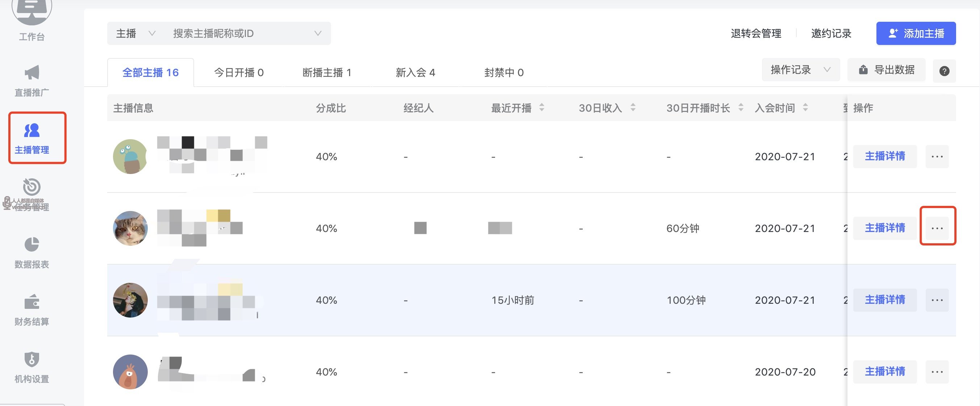Open more options for 100分钟 row
Screen dimensions: 980x406
pos(937,300)
